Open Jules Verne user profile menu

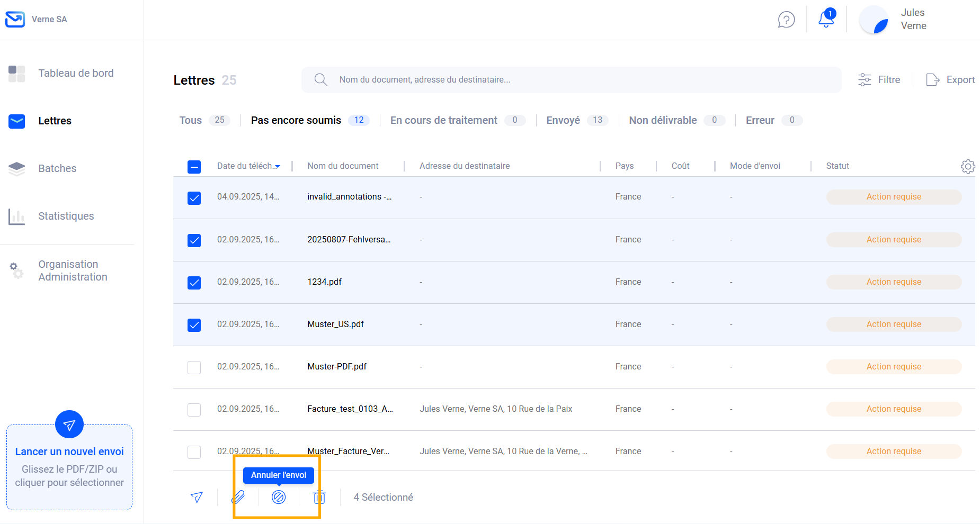tap(894, 20)
